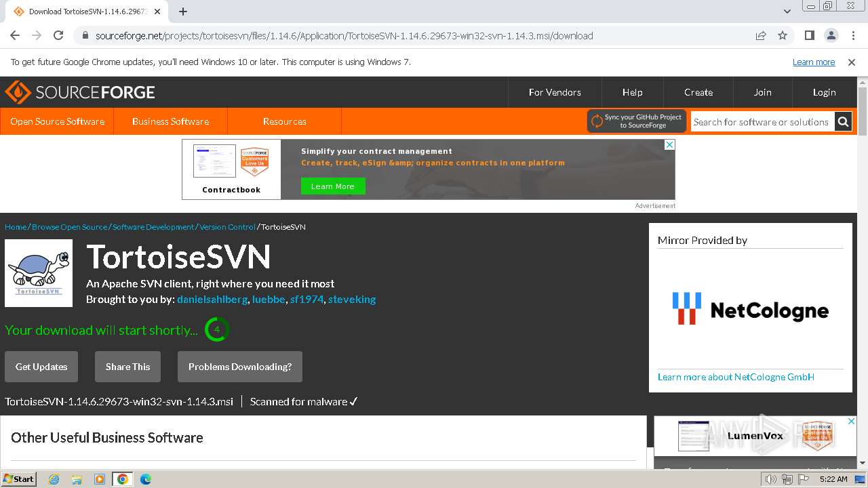The image size is (868, 488).
Task: Launch Internet Explorer from taskbar
Action: coord(54,479)
